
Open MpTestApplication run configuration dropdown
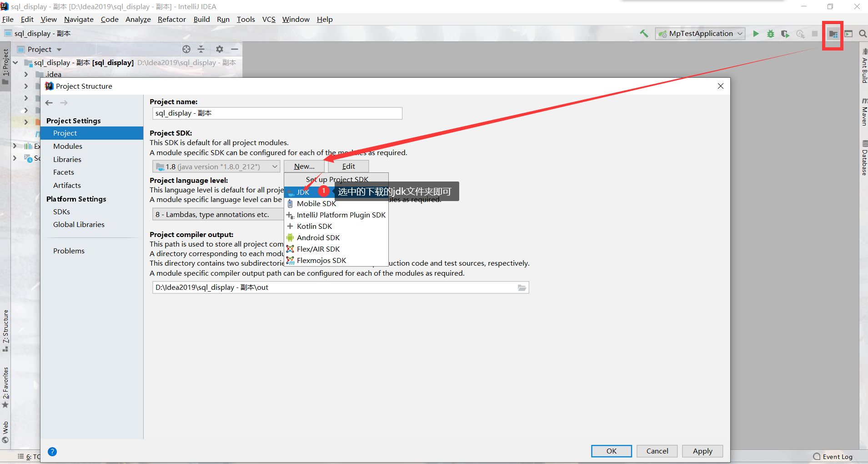click(700, 34)
